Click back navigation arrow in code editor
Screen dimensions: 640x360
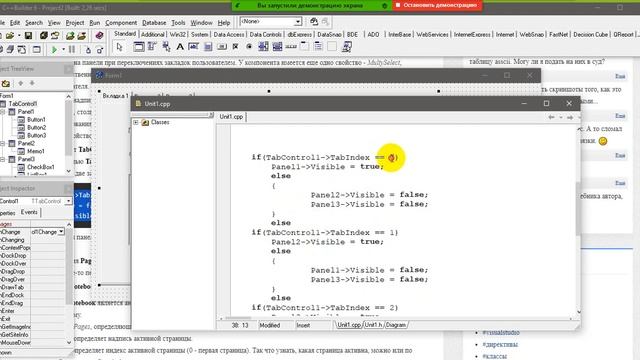pos(551,117)
